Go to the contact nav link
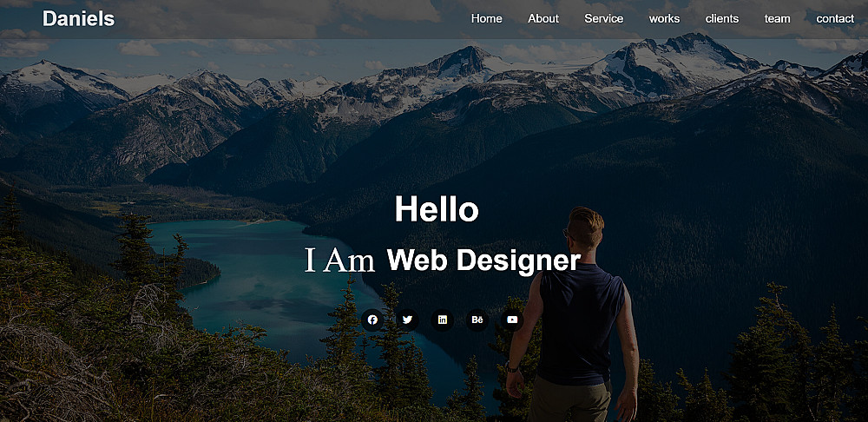 (x=835, y=19)
